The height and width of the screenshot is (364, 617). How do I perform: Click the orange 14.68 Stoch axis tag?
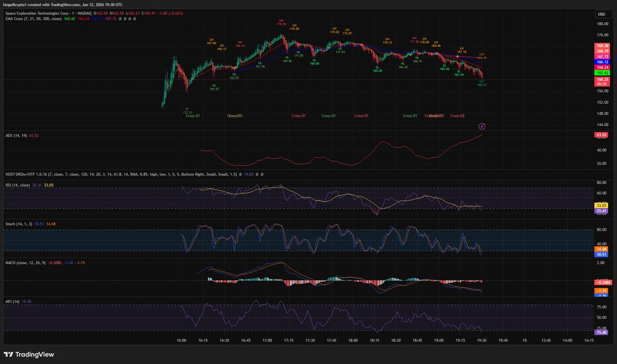pyautogui.click(x=602, y=248)
